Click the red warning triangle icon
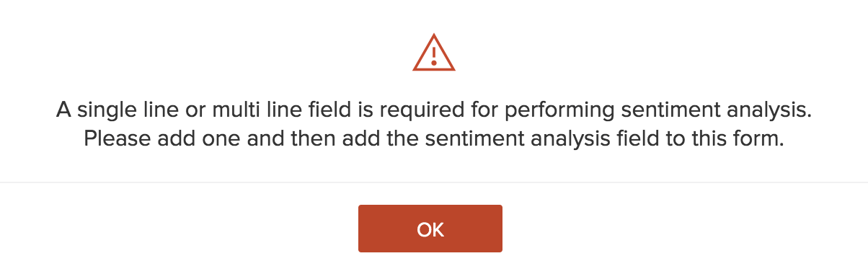The image size is (868, 274). [434, 53]
